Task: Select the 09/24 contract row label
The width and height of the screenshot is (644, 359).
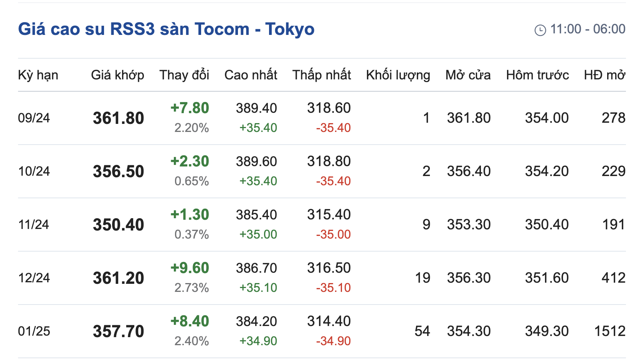Action: 34,118
